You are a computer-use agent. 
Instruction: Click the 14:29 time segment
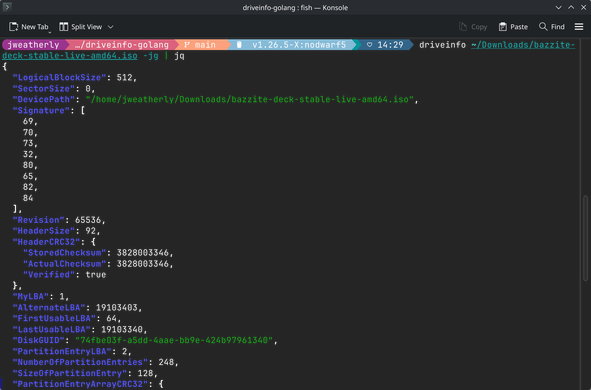pyautogui.click(x=385, y=45)
